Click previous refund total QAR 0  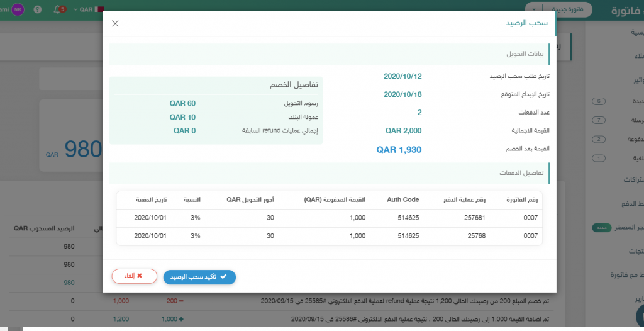click(x=184, y=131)
